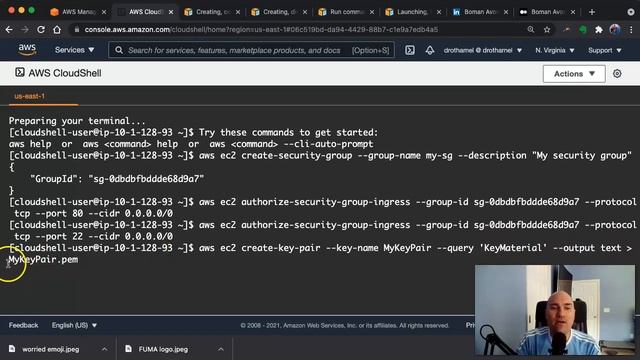Open CloudShell settings gear
The image size is (640, 360).
617,74
